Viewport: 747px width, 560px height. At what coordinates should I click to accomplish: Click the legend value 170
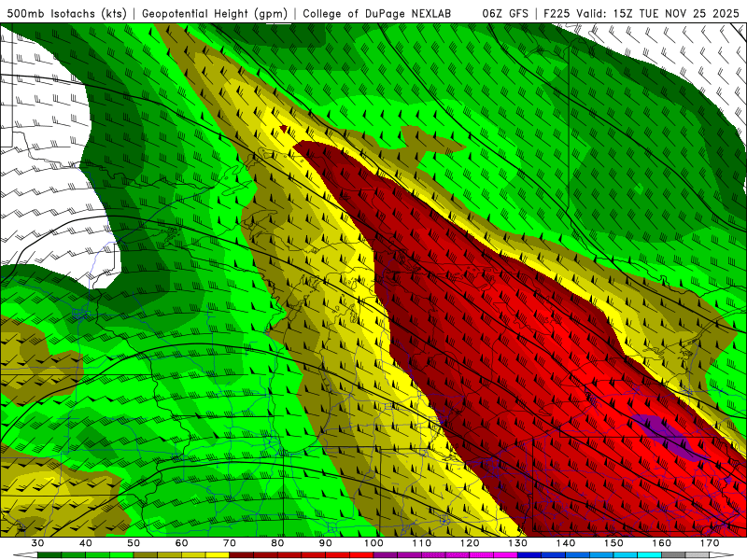click(710, 543)
